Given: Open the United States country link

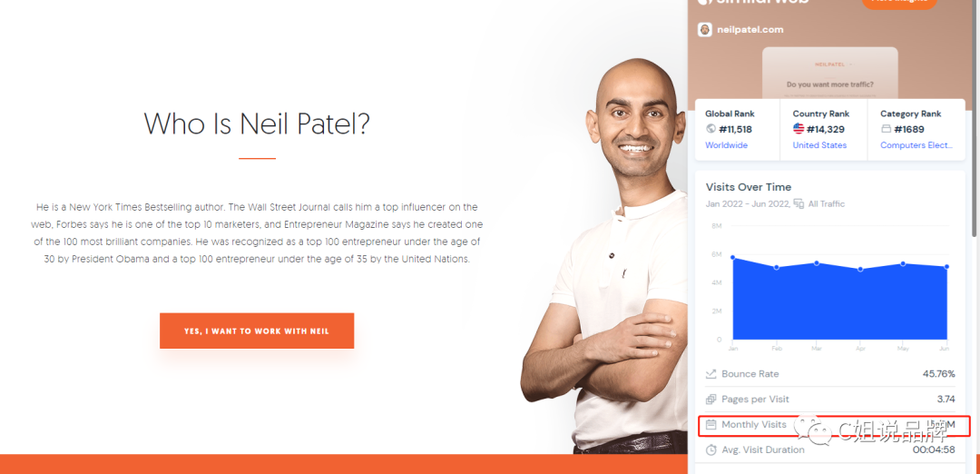Looking at the screenshot, I should (819, 145).
